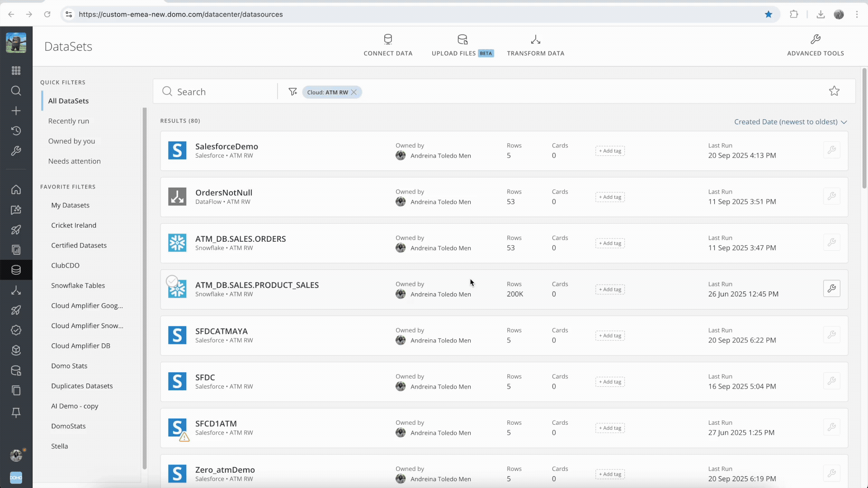Click the page vertical scrollbar
The image size is (868, 488).
pos(864,128)
